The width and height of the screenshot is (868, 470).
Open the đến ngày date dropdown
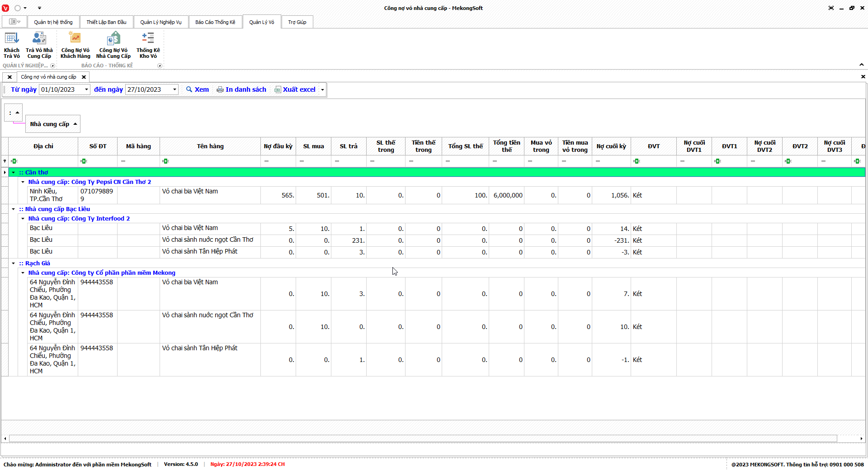click(x=175, y=89)
